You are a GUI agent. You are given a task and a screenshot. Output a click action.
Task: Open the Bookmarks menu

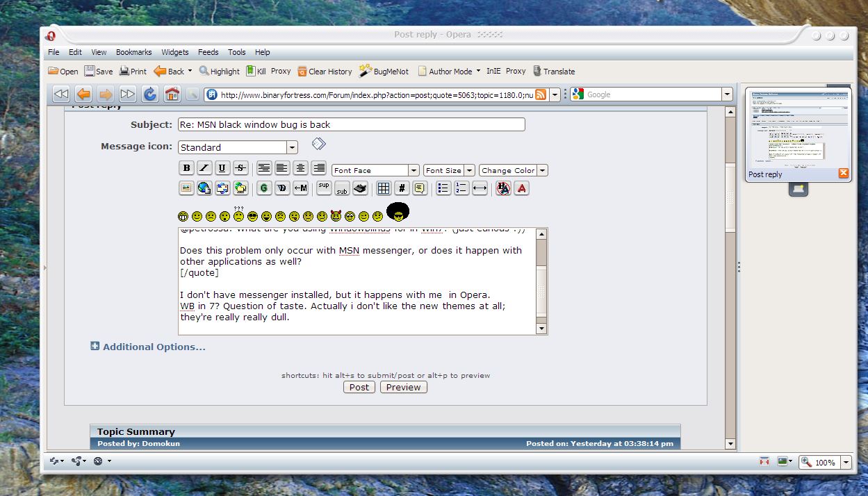[x=133, y=52]
